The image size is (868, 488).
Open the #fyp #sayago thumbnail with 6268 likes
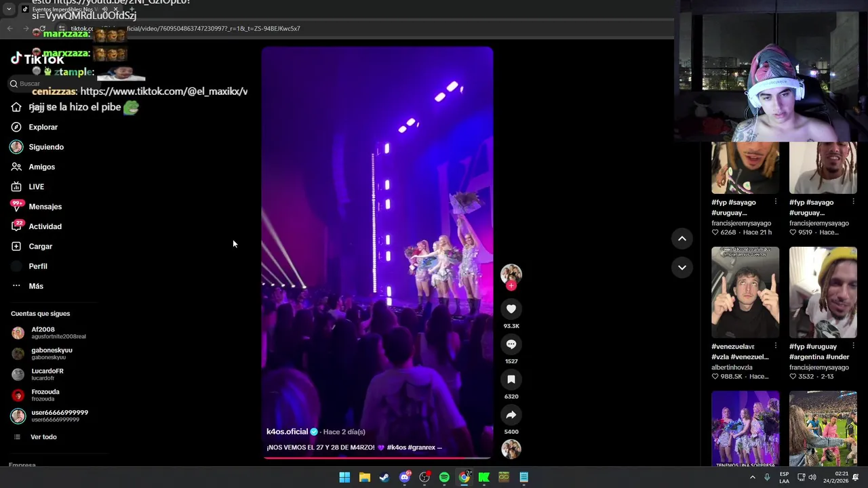click(745, 167)
